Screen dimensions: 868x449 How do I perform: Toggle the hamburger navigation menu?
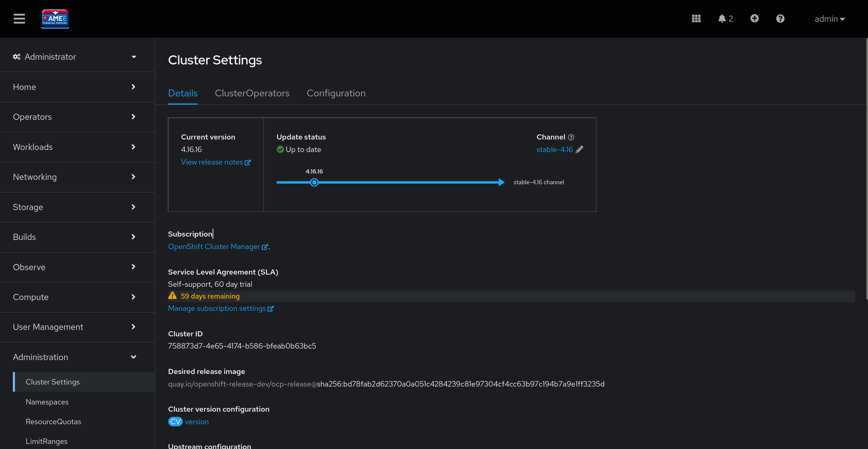19,19
